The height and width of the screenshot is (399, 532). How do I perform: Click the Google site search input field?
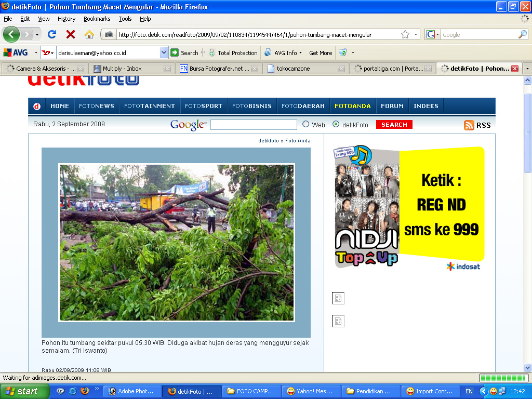(x=254, y=125)
